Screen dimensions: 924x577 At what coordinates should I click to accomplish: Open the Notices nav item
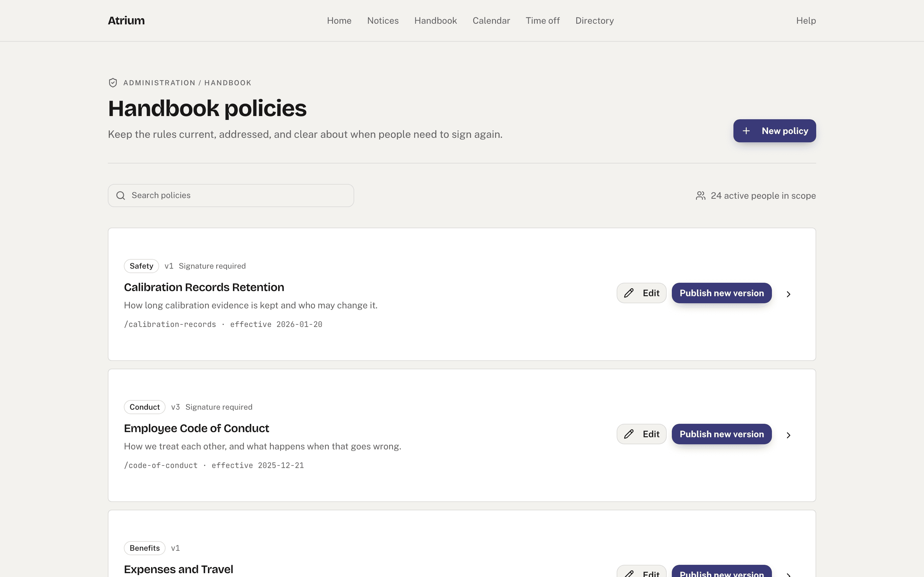pos(382,21)
